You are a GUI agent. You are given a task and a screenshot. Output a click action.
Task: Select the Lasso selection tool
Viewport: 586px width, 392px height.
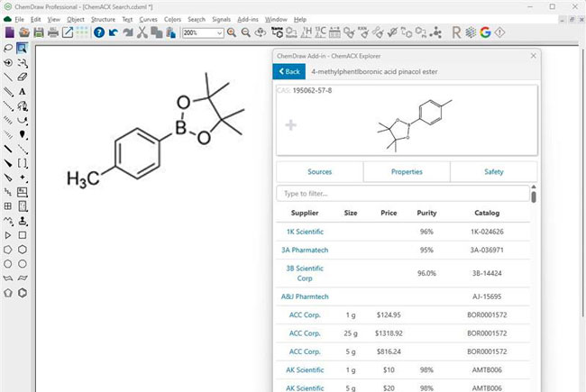coord(8,48)
